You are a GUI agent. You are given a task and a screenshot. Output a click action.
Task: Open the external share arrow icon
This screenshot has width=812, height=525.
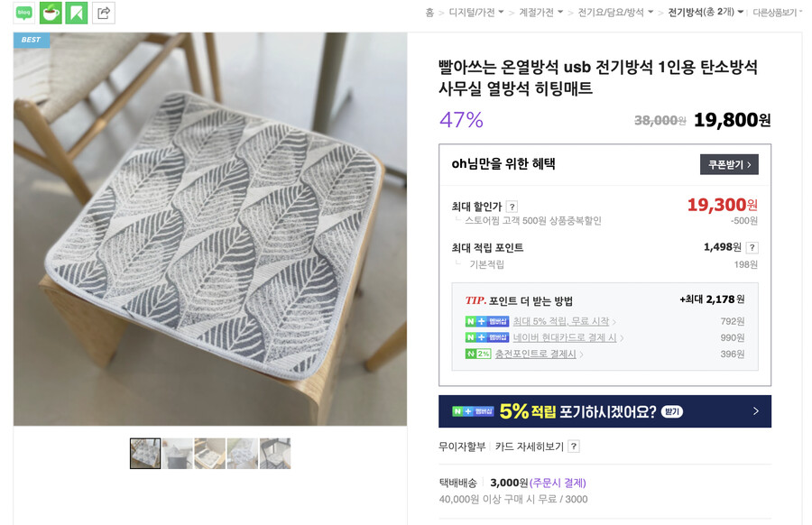105,13
